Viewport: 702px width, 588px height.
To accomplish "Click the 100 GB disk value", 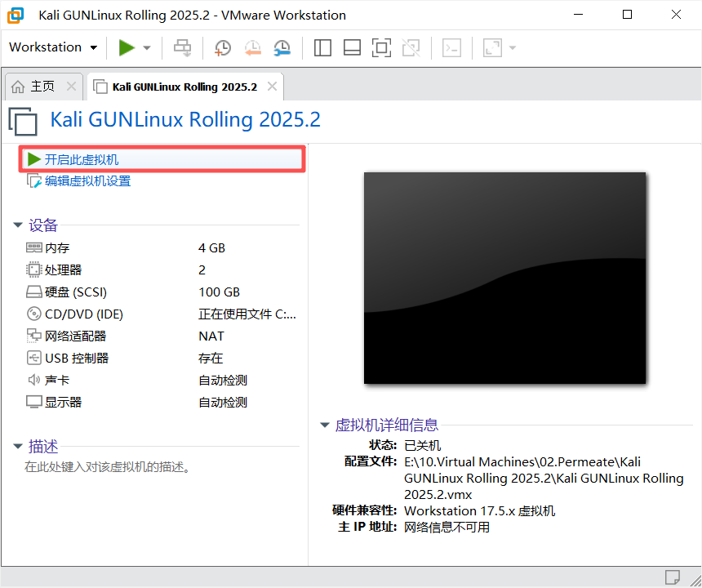I will (x=219, y=292).
